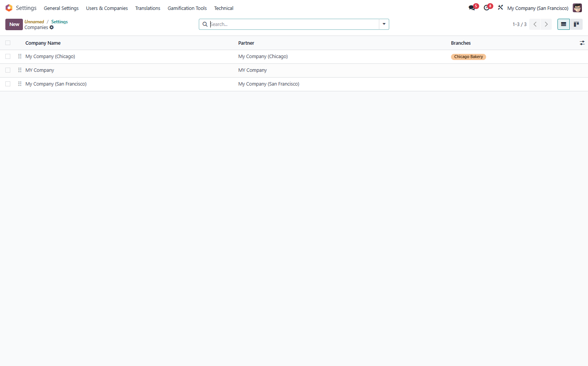588x366 pixels.
Task: Expand the search options dropdown arrow
Action: 384,24
